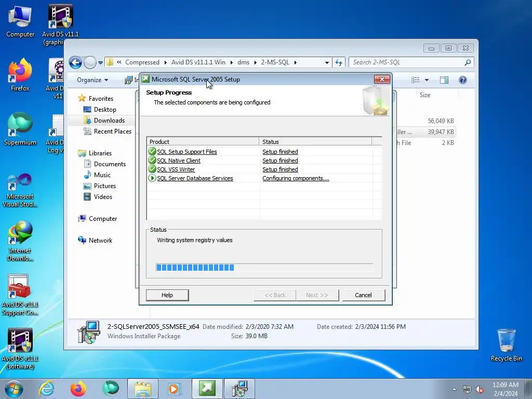Launch Internet Explorer from the taskbar
The image size is (532, 399).
click(46, 389)
